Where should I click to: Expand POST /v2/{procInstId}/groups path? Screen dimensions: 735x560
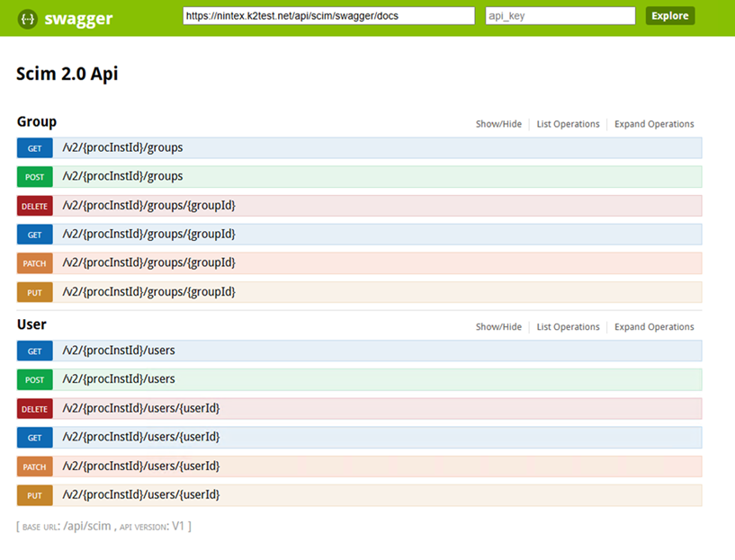pos(123,176)
